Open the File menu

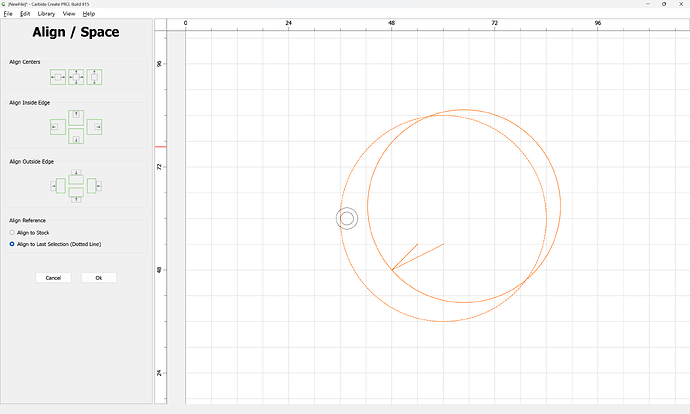tap(8, 14)
